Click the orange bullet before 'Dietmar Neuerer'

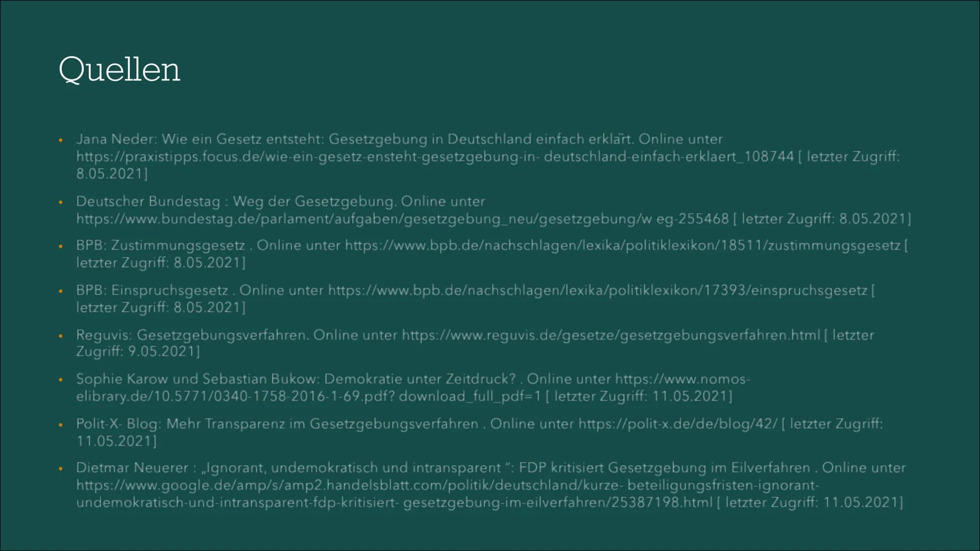60,468
